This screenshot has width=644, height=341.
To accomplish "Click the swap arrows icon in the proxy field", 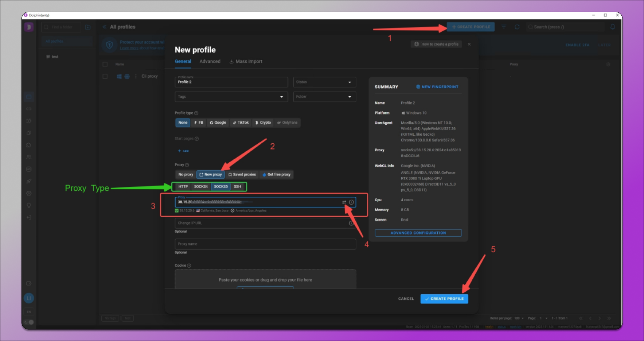I will click(344, 202).
